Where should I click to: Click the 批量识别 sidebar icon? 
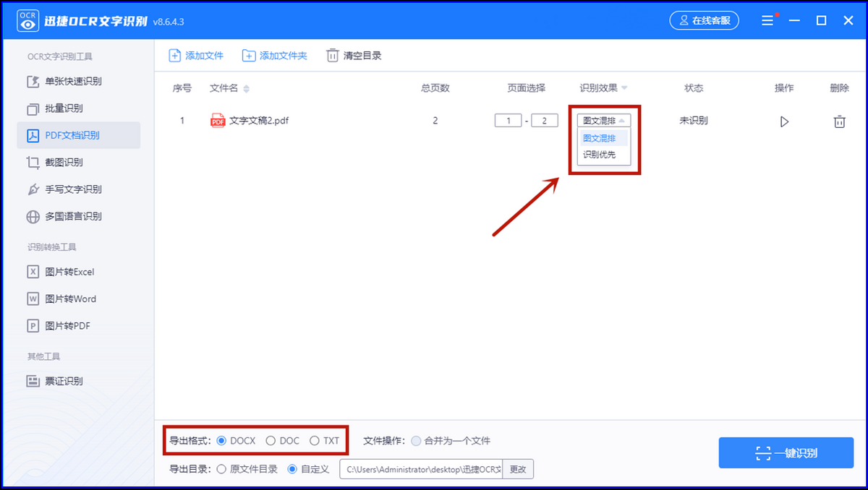[33, 108]
